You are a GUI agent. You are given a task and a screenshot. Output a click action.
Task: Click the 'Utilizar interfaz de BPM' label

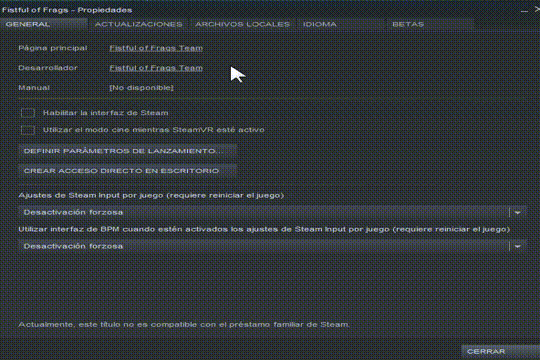264,229
